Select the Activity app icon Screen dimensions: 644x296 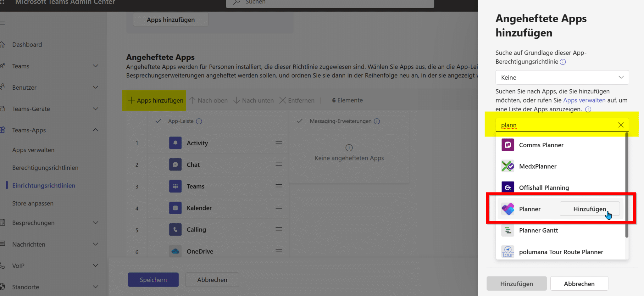[175, 143]
